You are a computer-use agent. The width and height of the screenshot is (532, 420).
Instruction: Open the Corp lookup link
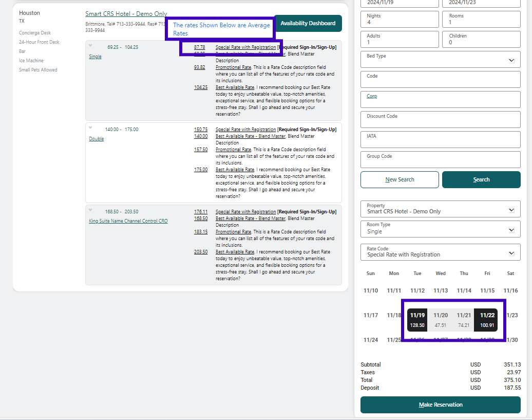click(371, 96)
